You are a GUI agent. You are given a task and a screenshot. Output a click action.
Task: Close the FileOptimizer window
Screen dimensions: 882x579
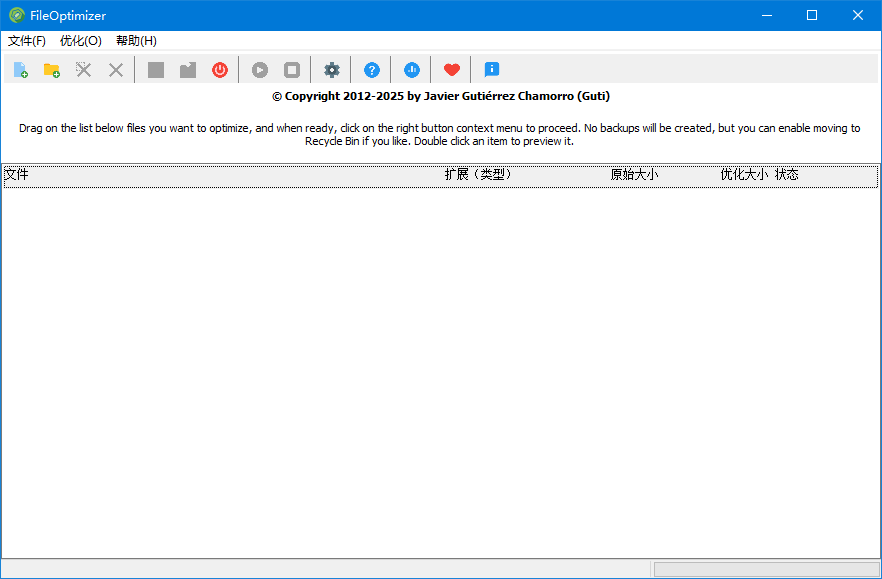coord(858,15)
